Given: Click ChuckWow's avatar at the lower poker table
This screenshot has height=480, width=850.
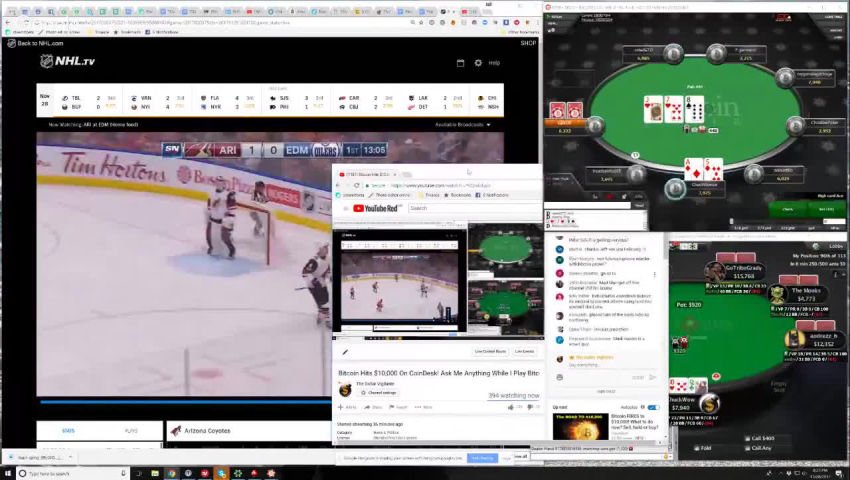Looking at the screenshot, I should point(709,404).
